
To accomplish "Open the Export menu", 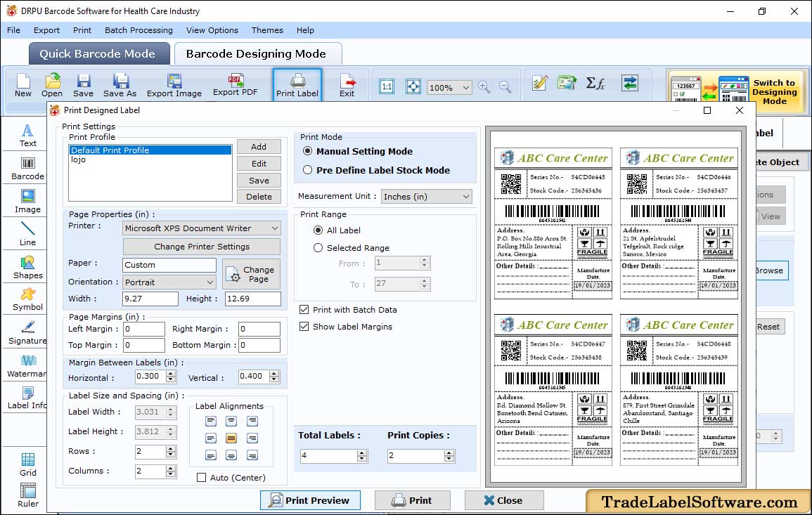I will [46, 30].
